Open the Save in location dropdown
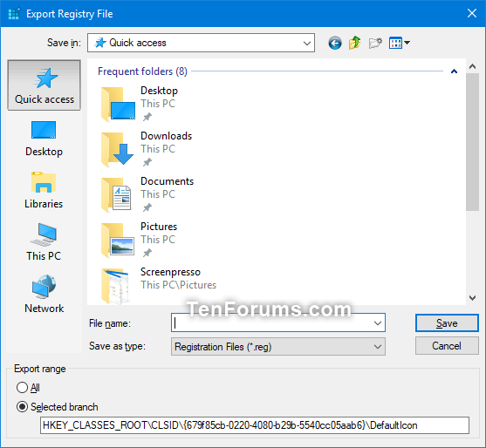This screenshot has width=486, height=448. point(307,43)
